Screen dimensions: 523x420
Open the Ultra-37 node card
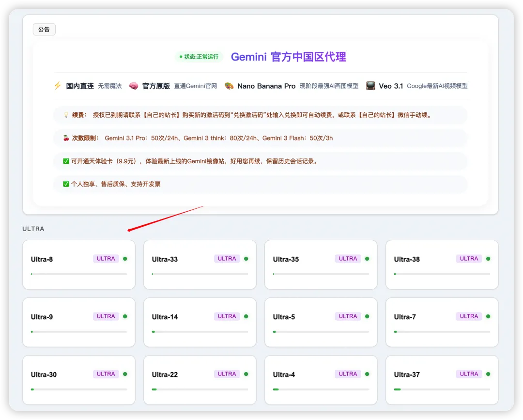click(x=442, y=380)
